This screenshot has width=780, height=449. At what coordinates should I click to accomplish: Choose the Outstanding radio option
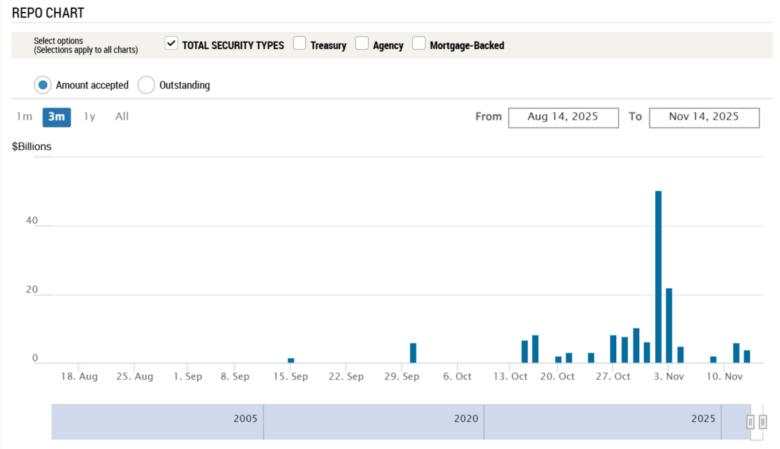146,85
